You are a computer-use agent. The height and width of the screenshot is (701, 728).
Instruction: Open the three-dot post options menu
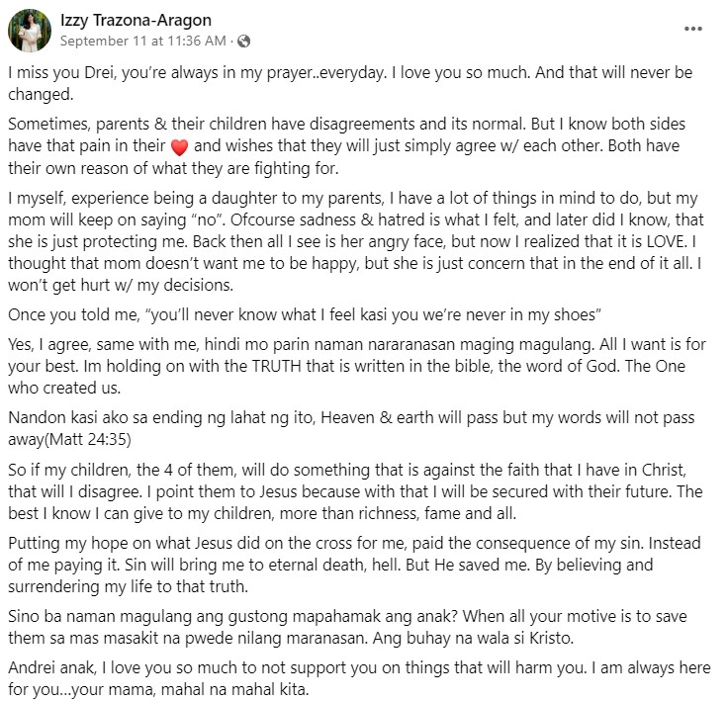pyautogui.click(x=692, y=29)
